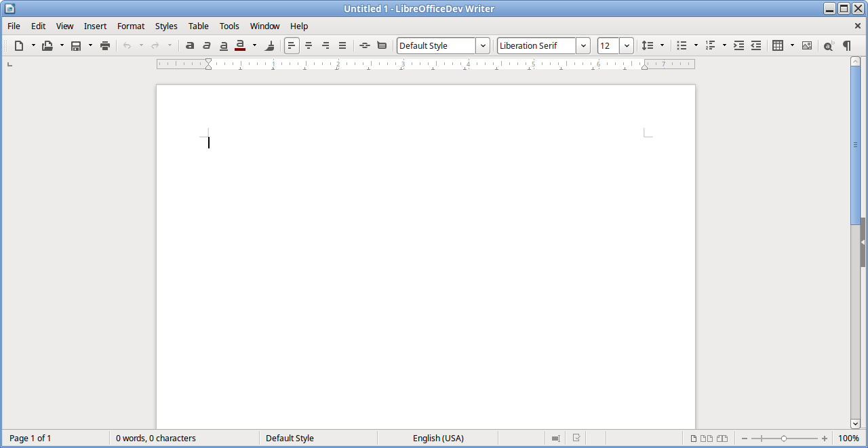Screen dimensions: 868x448
Task: Apply the font color underlined in red
Action: 240,45
